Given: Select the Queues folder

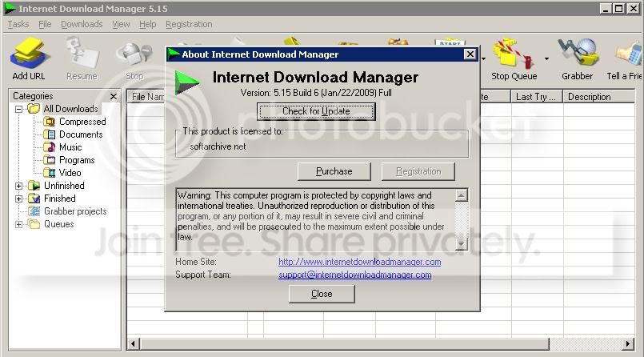Looking at the screenshot, I should (58, 224).
